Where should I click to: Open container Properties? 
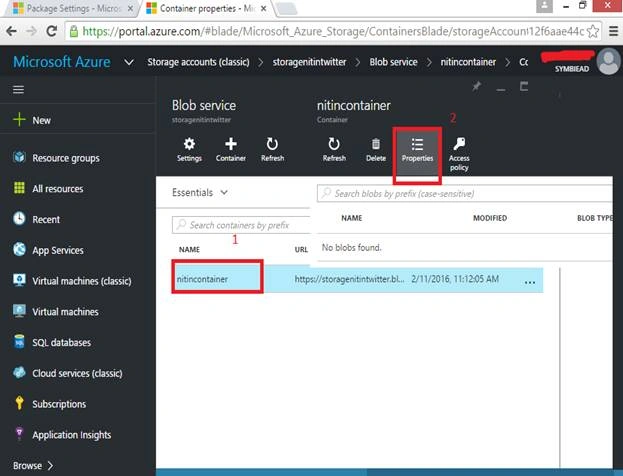[417, 149]
